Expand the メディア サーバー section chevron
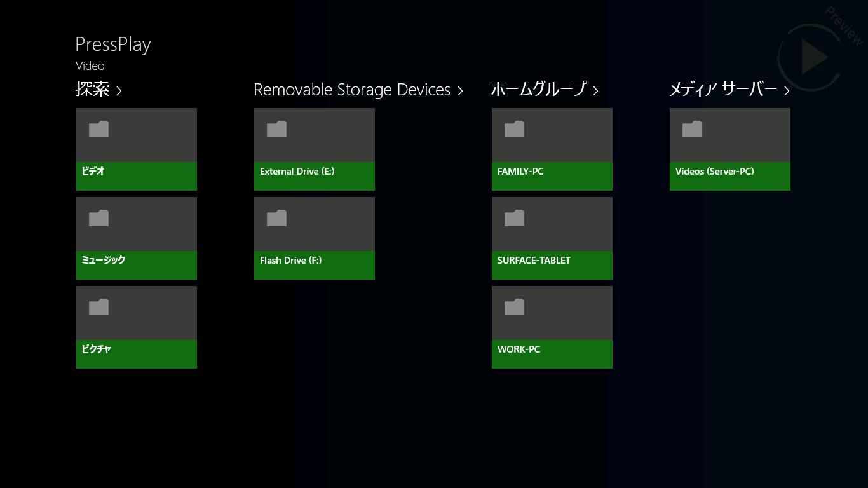Image resolution: width=868 pixels, height=488 pixels. (787, 91)
